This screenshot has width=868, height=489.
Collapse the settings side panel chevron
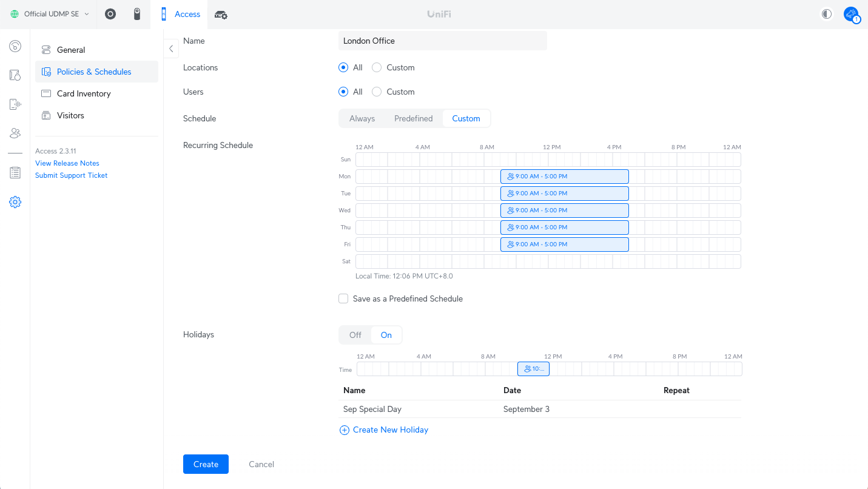(171, 49)
